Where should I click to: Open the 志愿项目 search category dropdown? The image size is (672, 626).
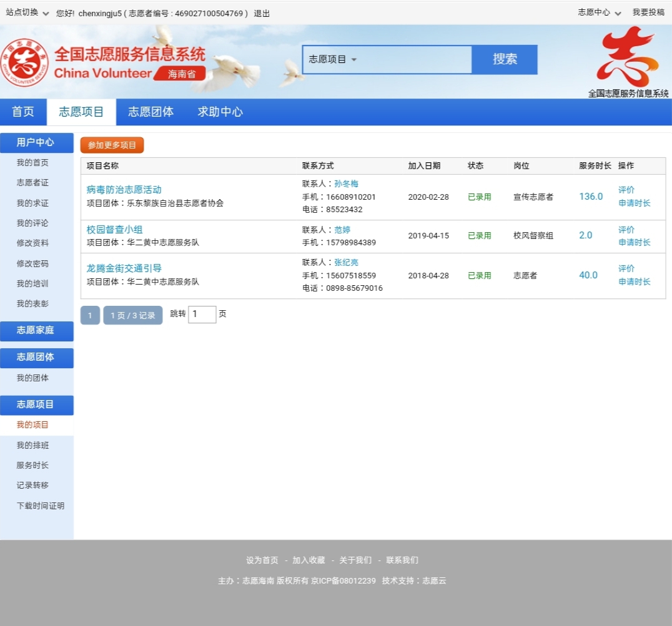(x=333, y=60)
